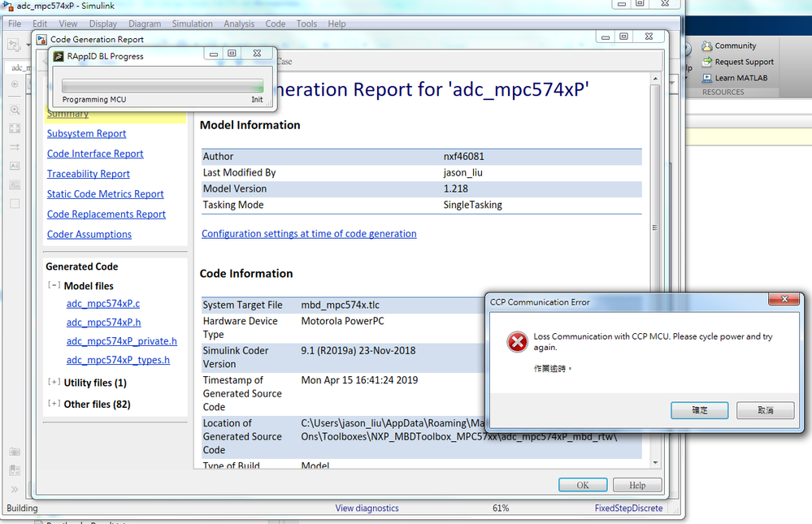Screen dimensions: 812x524
Task: Click the SingleTasking mode value
Action: tap(472, 205)
